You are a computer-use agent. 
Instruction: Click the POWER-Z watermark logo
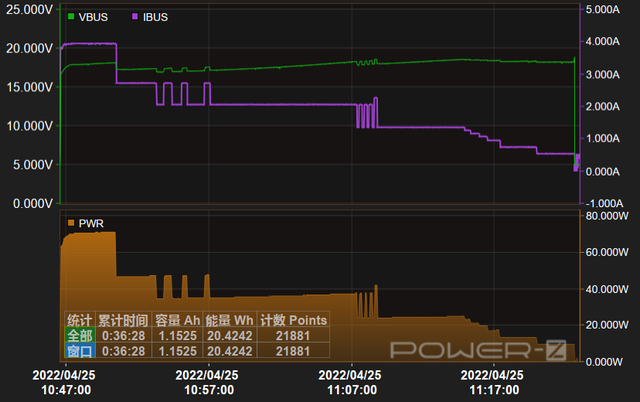[478, 350]
